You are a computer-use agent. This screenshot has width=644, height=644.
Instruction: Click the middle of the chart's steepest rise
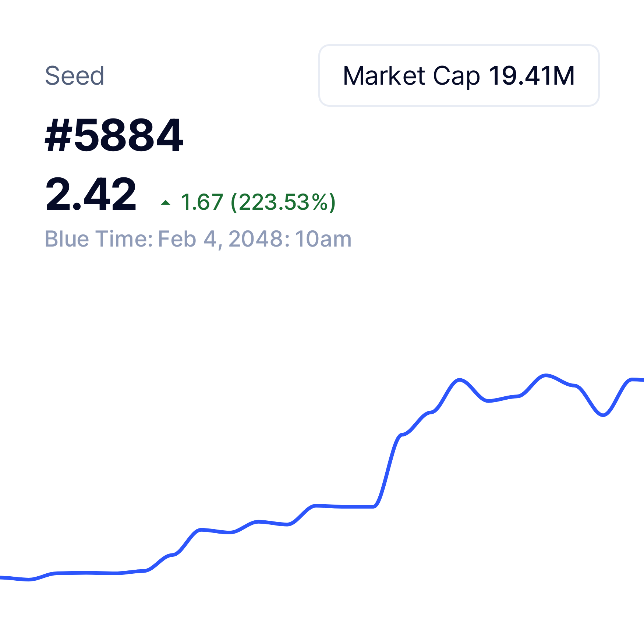pos(387,471)
